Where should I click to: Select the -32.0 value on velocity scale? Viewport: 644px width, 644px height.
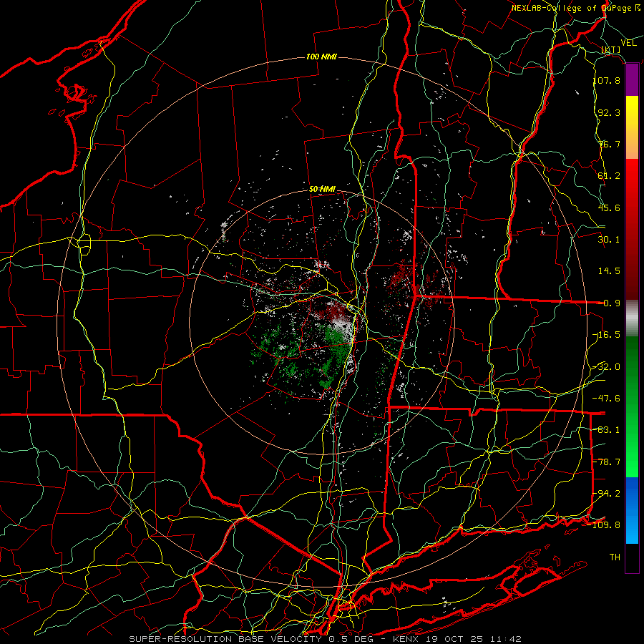(x=607, y=367)
